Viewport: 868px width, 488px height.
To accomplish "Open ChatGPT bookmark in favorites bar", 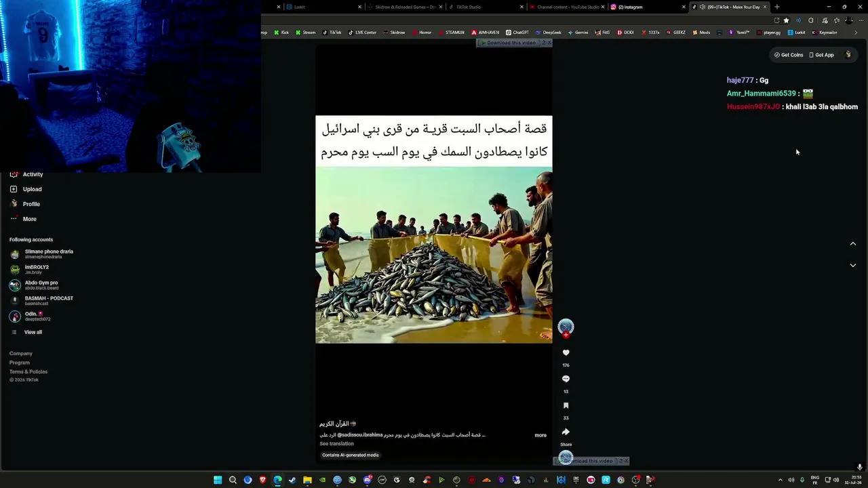I will pos(517,33).
